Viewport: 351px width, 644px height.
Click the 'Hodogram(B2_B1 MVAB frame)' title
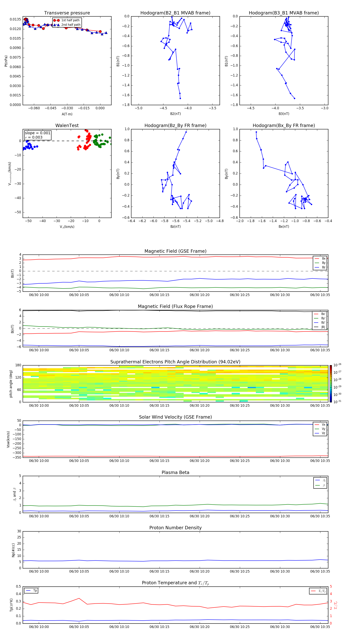click(x=175, y=13)
